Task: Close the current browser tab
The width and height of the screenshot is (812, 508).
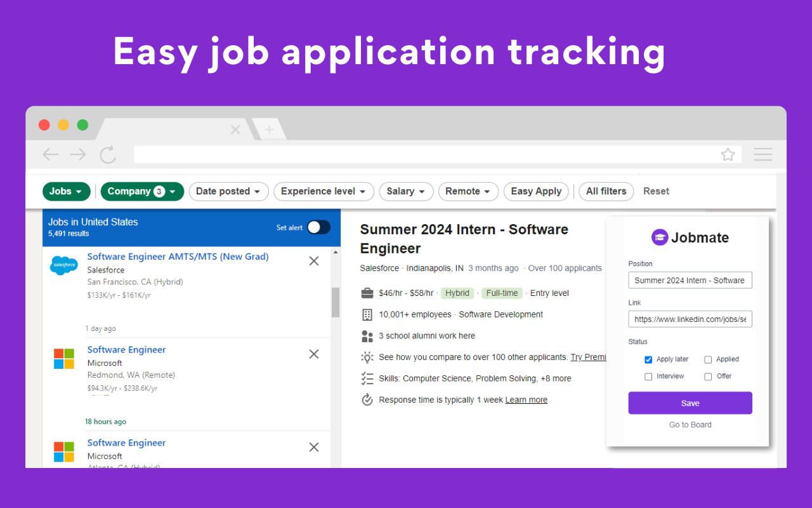Action: (235, 130)
